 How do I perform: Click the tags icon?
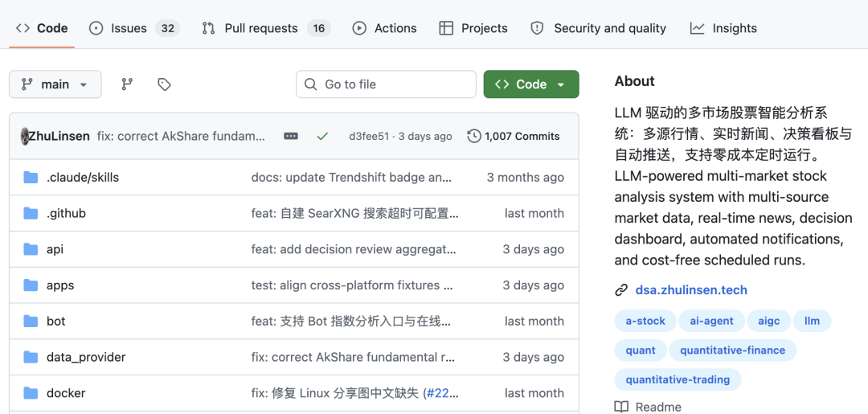click(x=165, y=84)
